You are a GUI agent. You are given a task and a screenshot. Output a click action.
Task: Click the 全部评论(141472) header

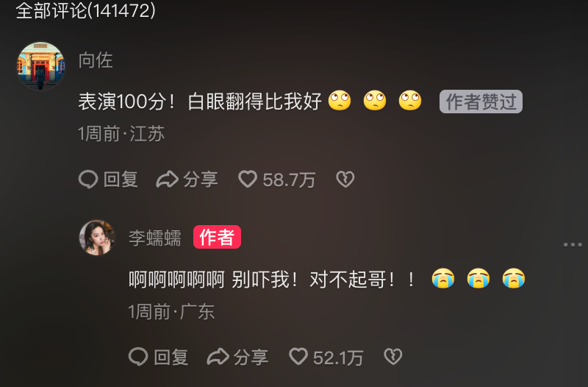pos(85,10)
